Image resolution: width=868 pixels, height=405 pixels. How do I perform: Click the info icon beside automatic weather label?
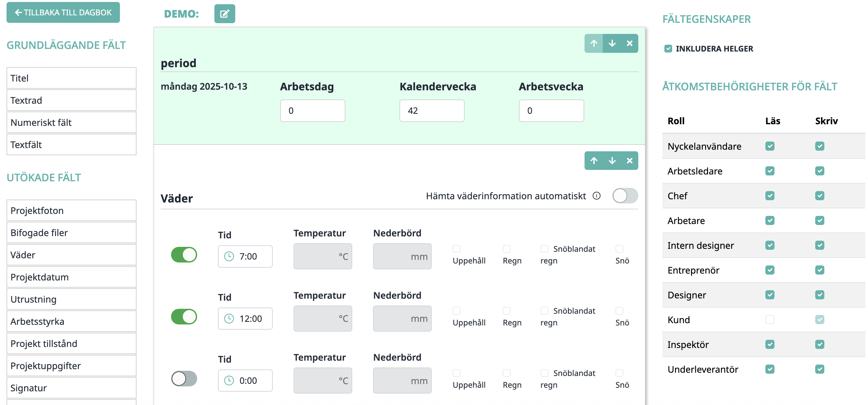596,196
